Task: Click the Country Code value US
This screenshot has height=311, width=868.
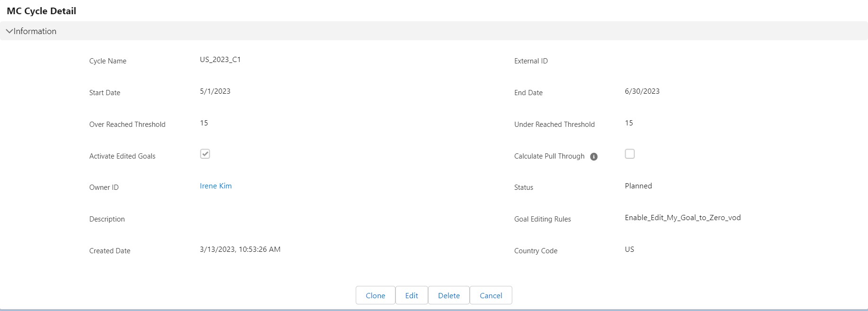Action: coord(629,249)
